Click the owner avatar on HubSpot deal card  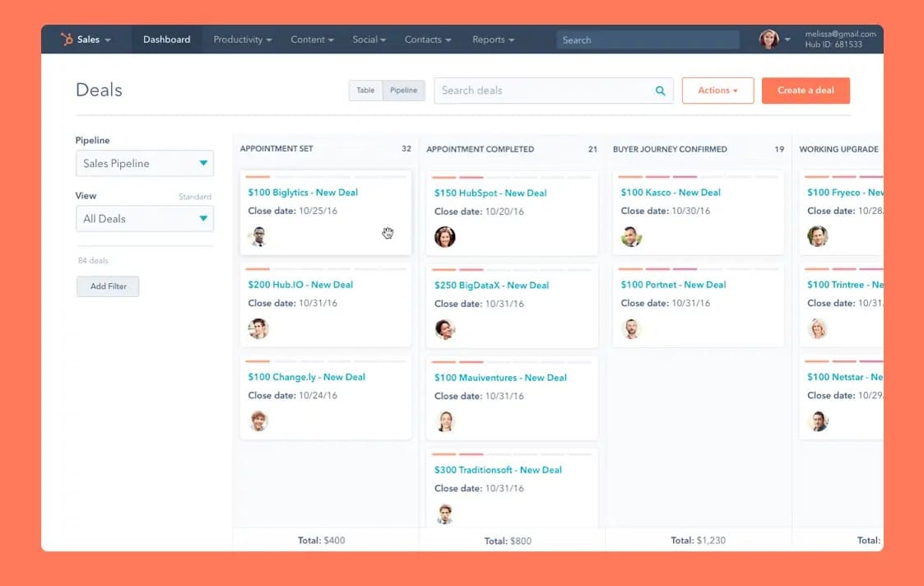pos(445,237)
